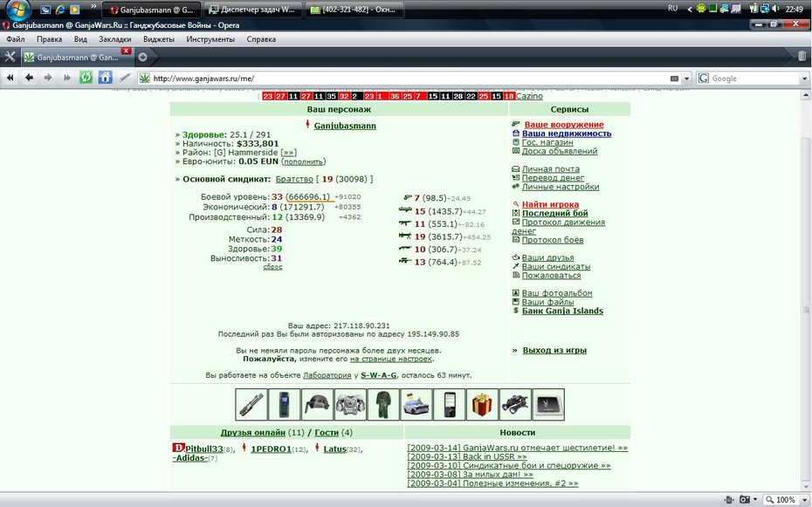
Task: Click Opera reload page button
Action: click(86, 78)
